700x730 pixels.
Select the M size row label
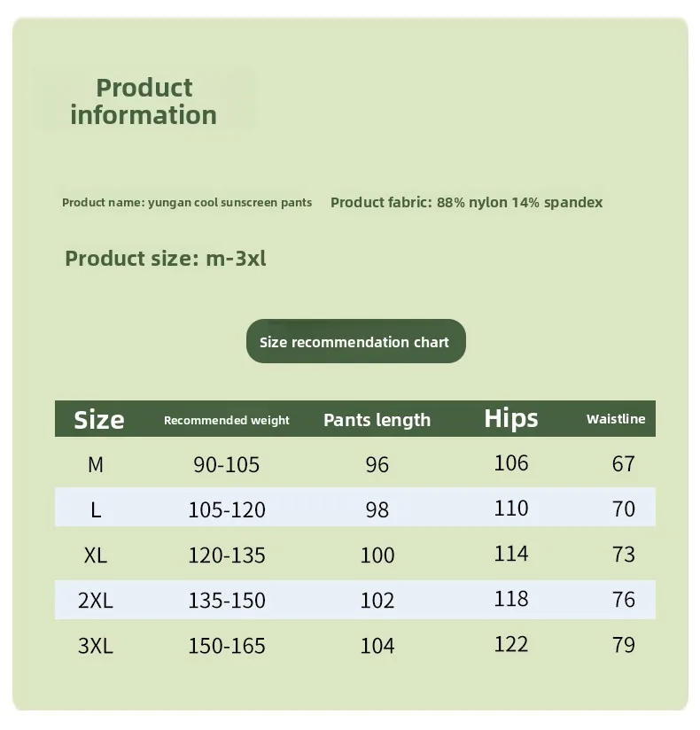pyautogui.click(x=96, y=464)
